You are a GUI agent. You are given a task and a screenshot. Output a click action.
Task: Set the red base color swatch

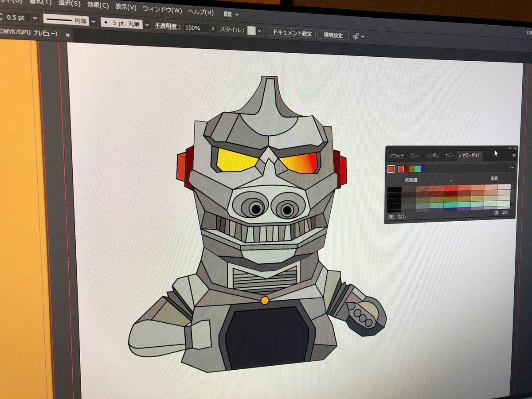tap(391, 168)
